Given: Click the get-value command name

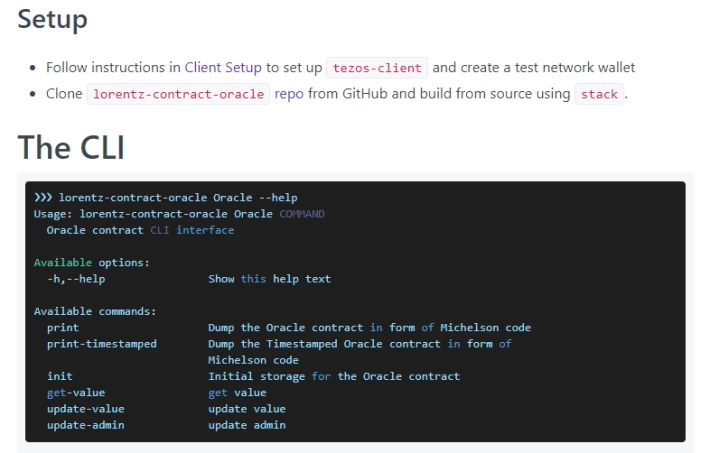Looking at the screenshot, I should pyautogui.click(x=76, y=393).
